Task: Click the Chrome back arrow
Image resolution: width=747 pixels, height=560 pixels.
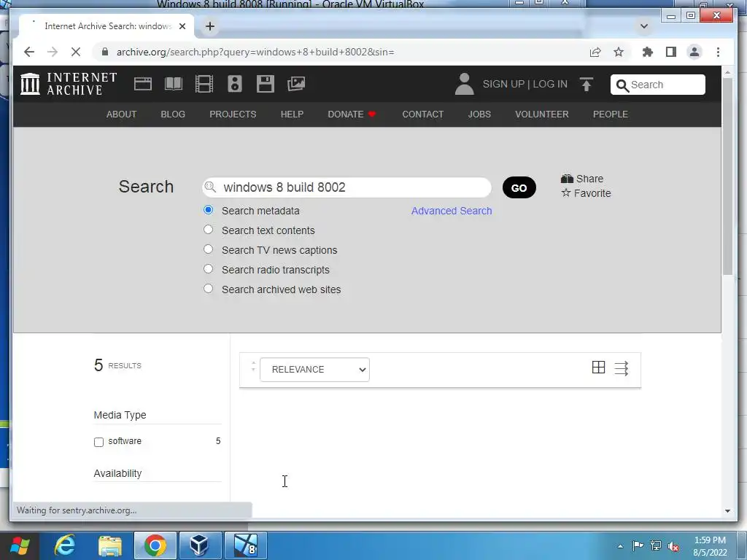Action: (x=29, y=52)
